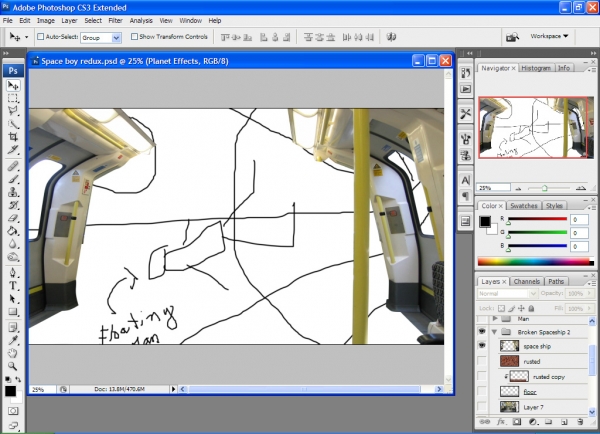Select the Path Selection tool
The height and width of the screenshot is (434, 600).
[x=13, y=299]
